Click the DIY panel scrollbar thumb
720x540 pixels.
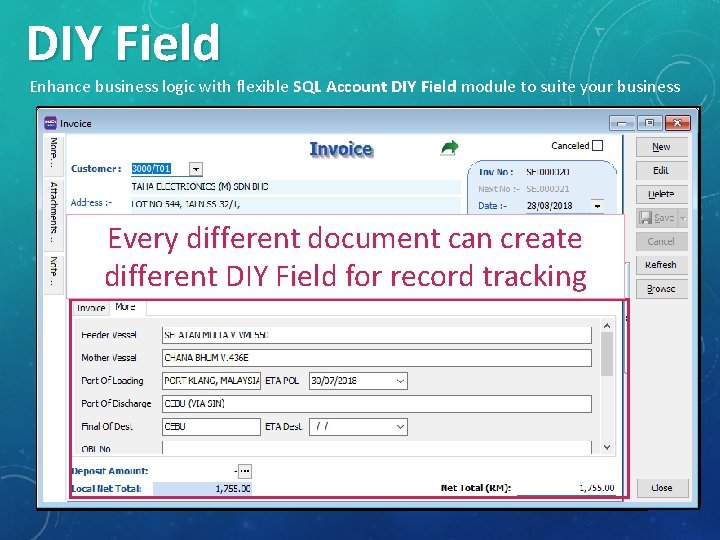607,354
